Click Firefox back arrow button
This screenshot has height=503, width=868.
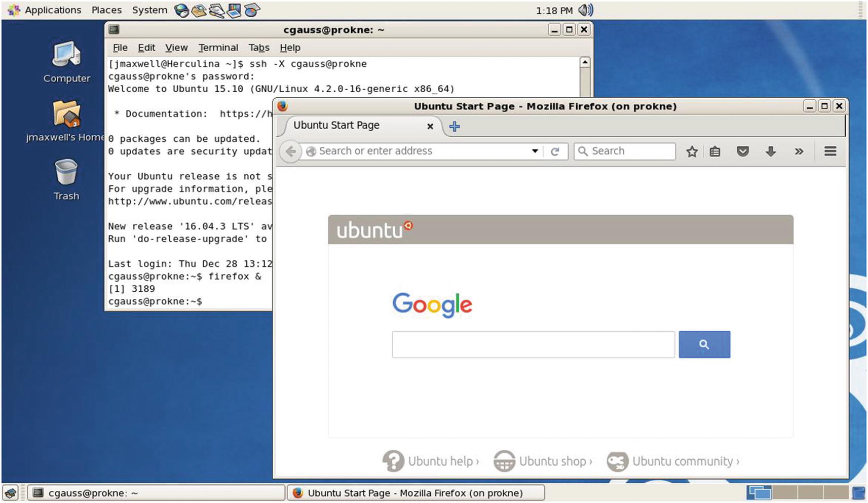click(x=290, y=151)
